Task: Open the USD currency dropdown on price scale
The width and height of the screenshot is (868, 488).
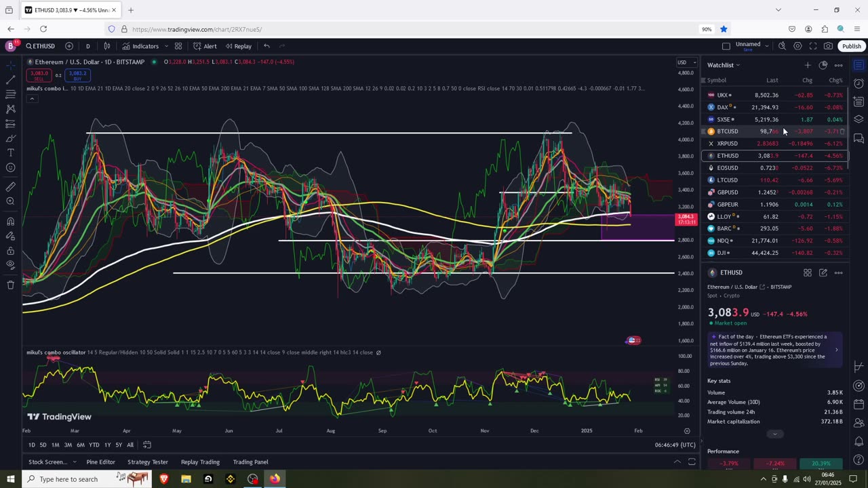Action: click(x=686, y=62)
